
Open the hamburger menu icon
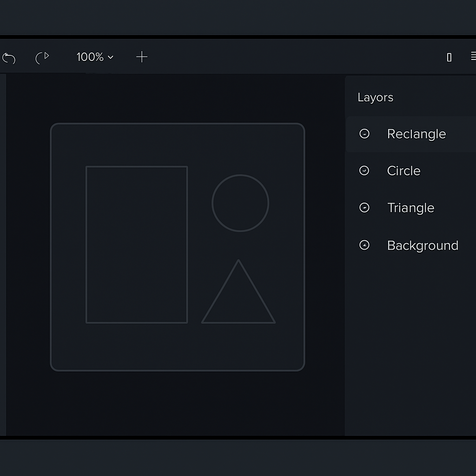(473, 56)
